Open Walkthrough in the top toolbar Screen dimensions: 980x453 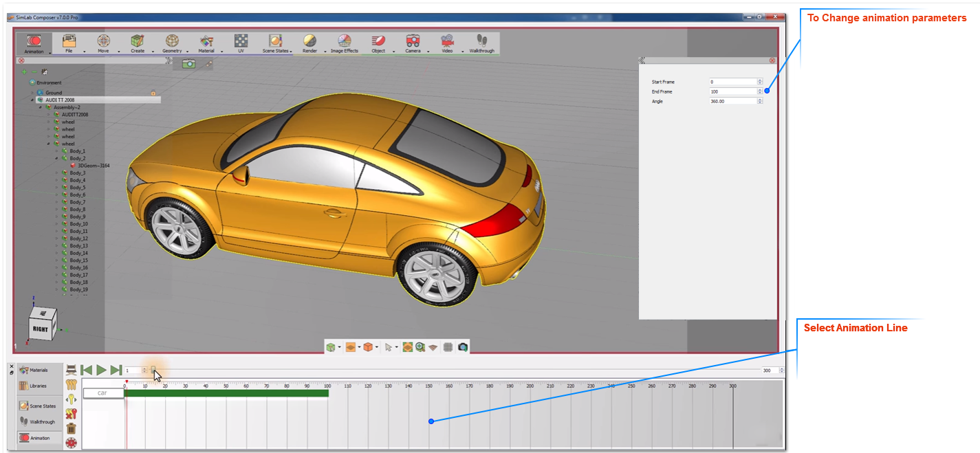tap(482, 43)
